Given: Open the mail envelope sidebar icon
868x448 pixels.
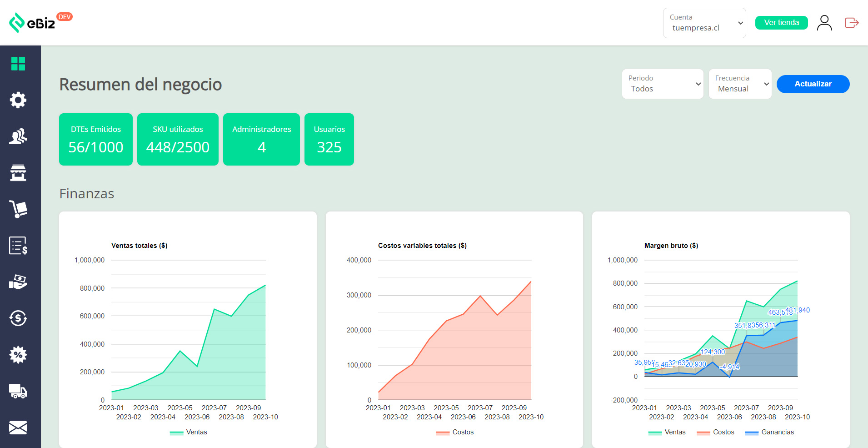Looking at the screenshot, I should [18, 428].
